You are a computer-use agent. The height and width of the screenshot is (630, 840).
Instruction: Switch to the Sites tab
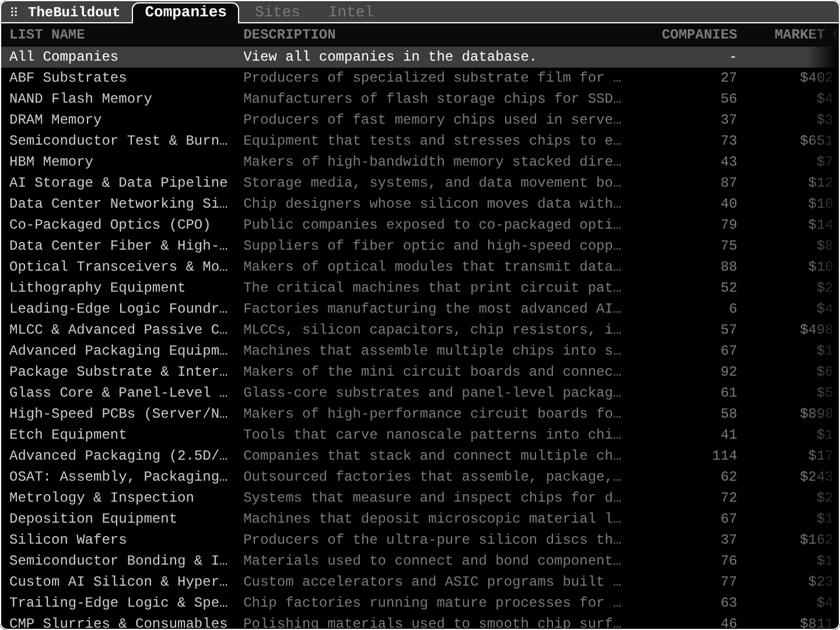(277, 12)
